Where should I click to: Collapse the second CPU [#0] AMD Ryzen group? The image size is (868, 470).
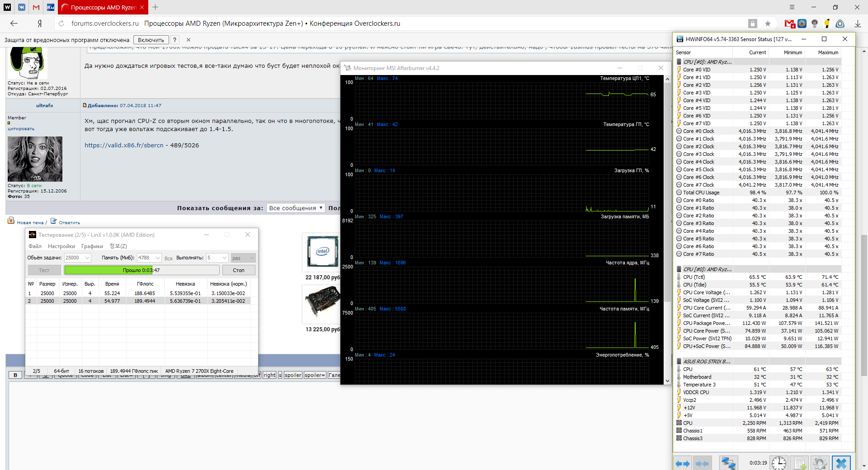[679, 269]
